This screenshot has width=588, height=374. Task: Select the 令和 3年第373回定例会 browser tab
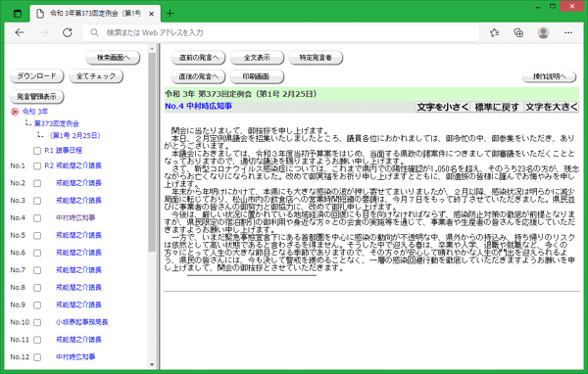[95, 14]
